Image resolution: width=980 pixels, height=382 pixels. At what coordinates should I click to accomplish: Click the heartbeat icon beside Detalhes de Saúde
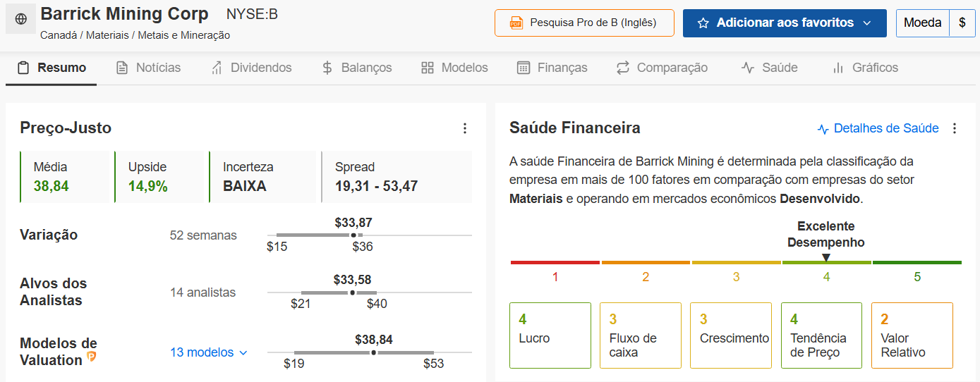coord(823,129)
